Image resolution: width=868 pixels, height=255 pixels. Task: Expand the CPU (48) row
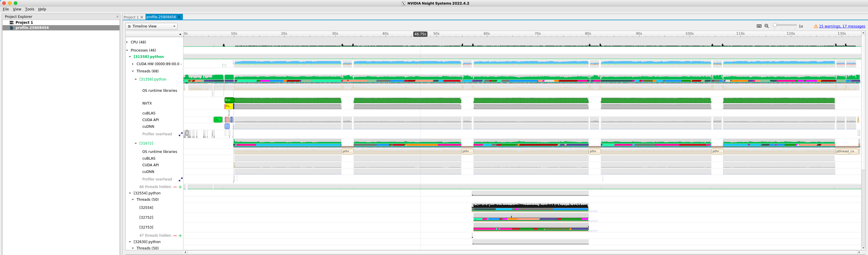point(127,42)
